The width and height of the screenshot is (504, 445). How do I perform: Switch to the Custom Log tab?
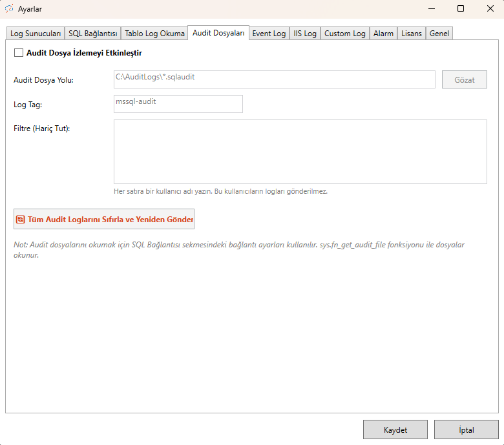click(344, 34)
